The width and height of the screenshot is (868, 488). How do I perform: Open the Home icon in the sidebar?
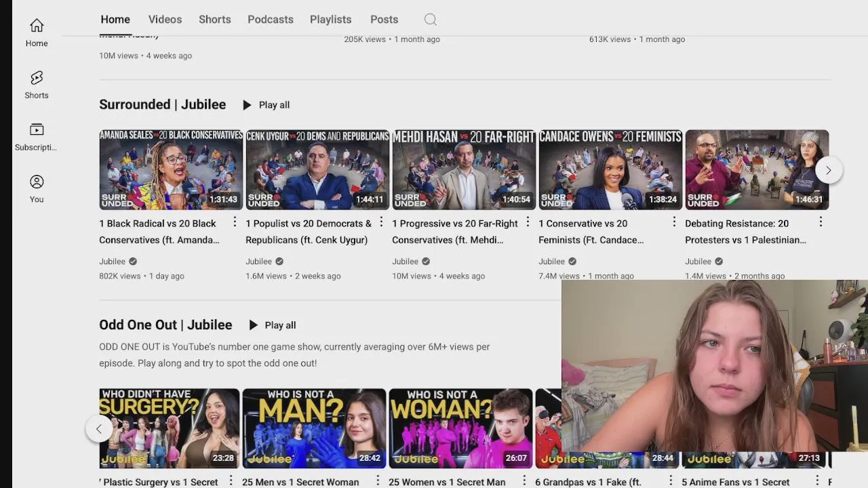coord(37,26)
